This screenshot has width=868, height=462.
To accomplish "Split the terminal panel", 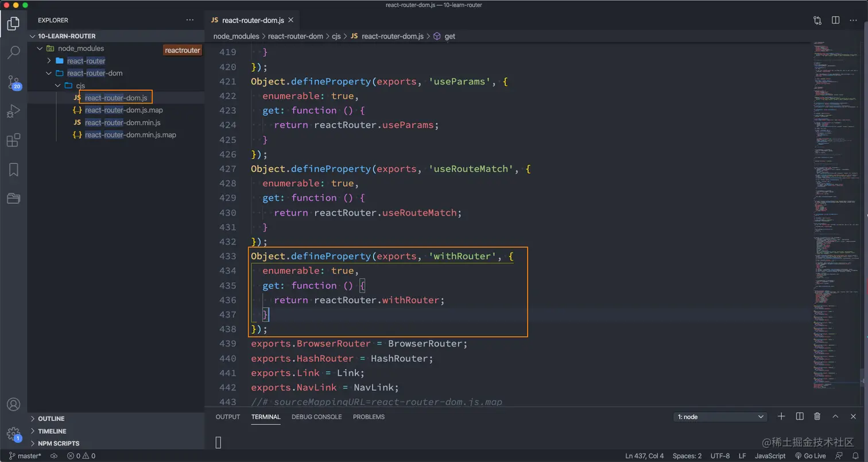I will tap(800, 417).
